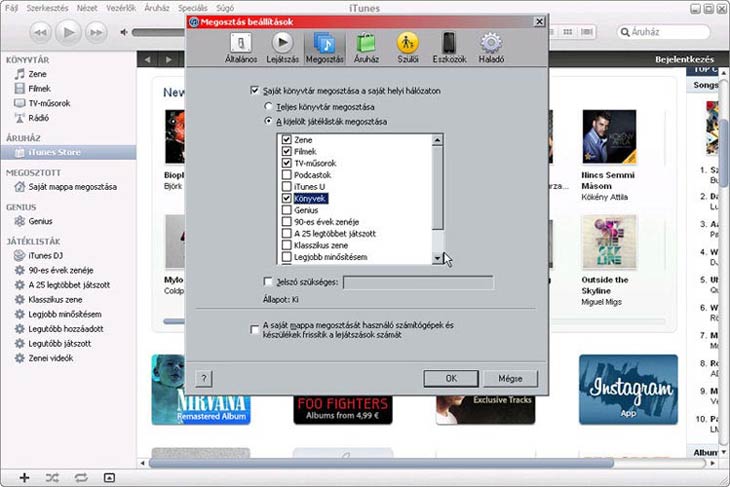Enable the Podcastok checkbox
The image size is (730, 487).
[287, 175]
